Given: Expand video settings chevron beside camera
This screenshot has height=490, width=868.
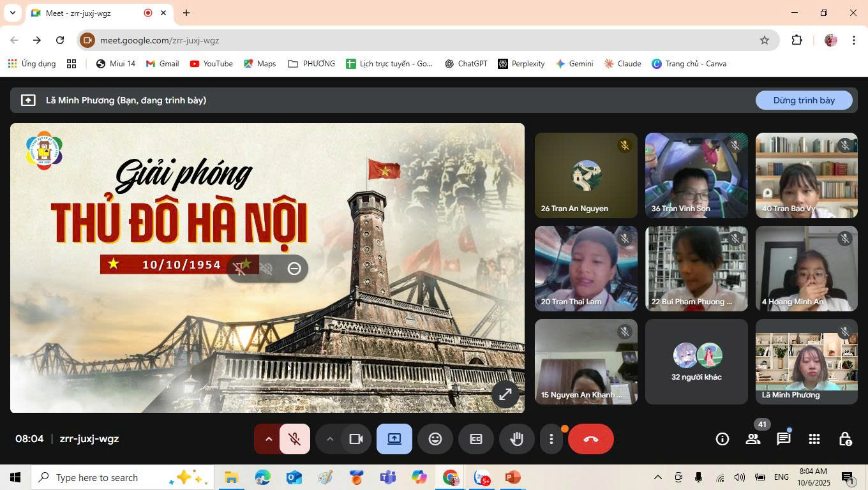Looking at the screenshot, I should 330,439.
